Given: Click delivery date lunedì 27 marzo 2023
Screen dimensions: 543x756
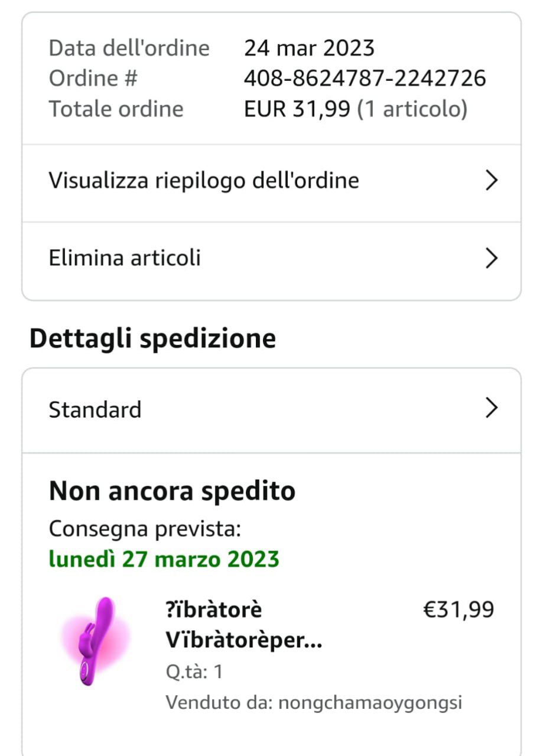Looking at the screenshot, I should tap(164, 559).
